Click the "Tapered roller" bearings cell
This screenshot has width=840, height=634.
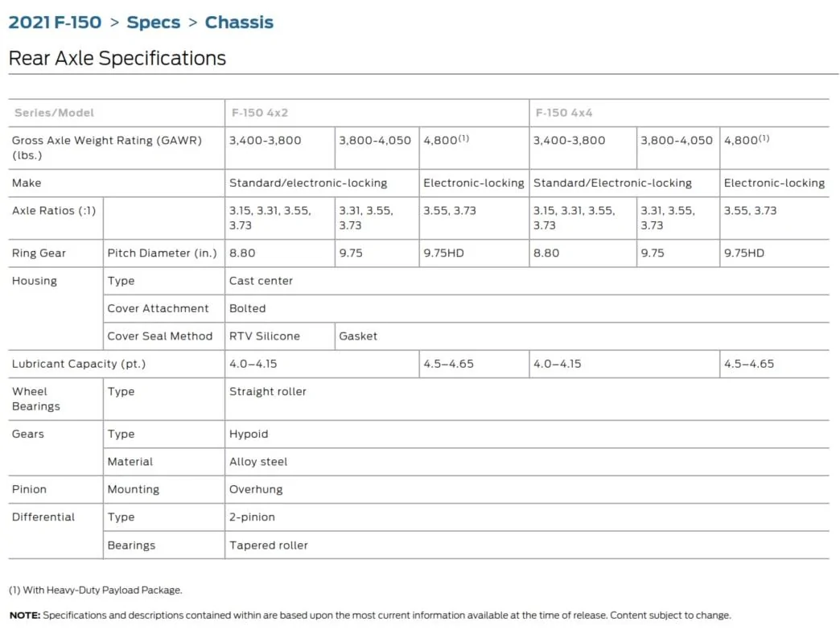[269, 545]
